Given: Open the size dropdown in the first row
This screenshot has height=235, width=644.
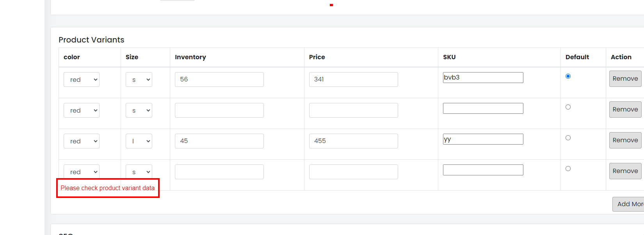Looking at the screenshot, I should tap(139, 80).
